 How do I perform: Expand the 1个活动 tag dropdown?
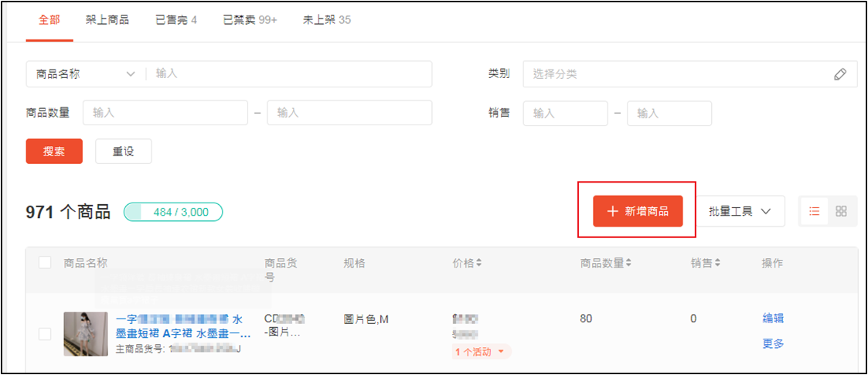pyautogui.click(x=482, y=352)
